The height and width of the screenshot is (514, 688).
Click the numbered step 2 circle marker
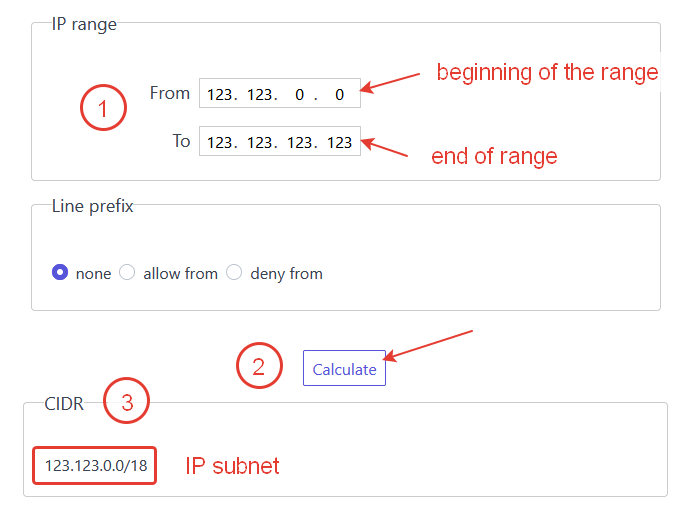[x=258, y=367]
